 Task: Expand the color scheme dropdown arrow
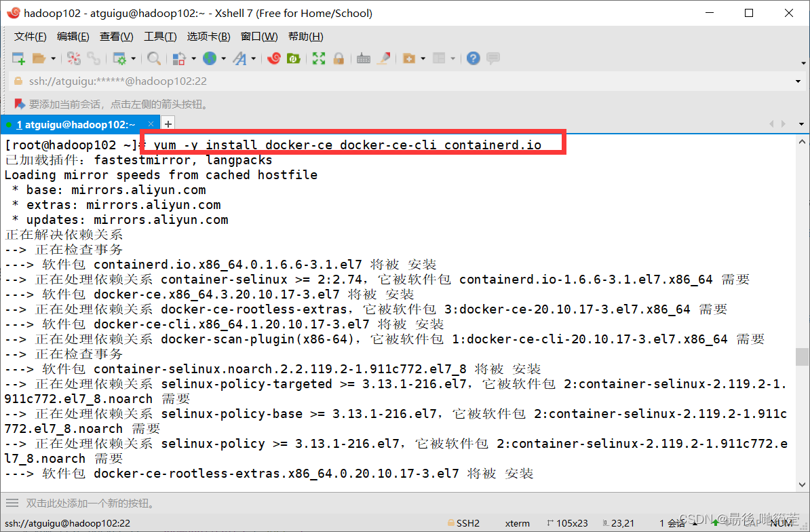click(x=194, y=58)
